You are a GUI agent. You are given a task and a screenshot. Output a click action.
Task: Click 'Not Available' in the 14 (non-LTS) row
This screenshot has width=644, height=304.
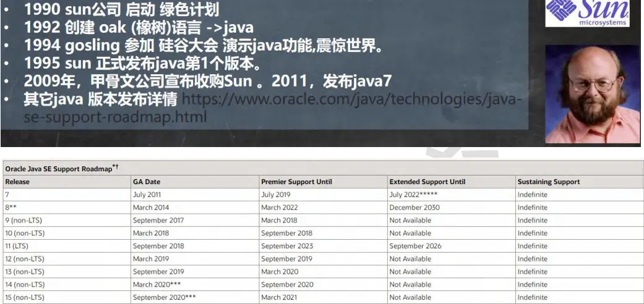coord(410,284)
